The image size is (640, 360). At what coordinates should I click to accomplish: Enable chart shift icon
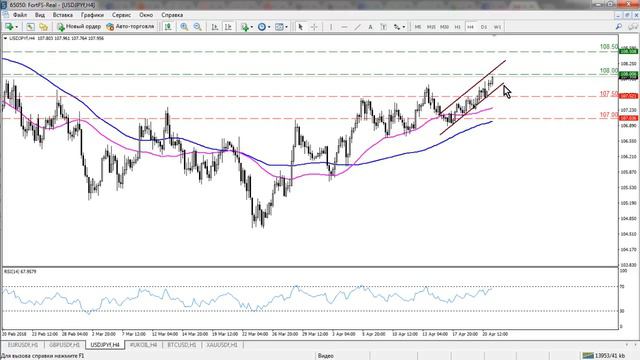click(x=228, y=27)
